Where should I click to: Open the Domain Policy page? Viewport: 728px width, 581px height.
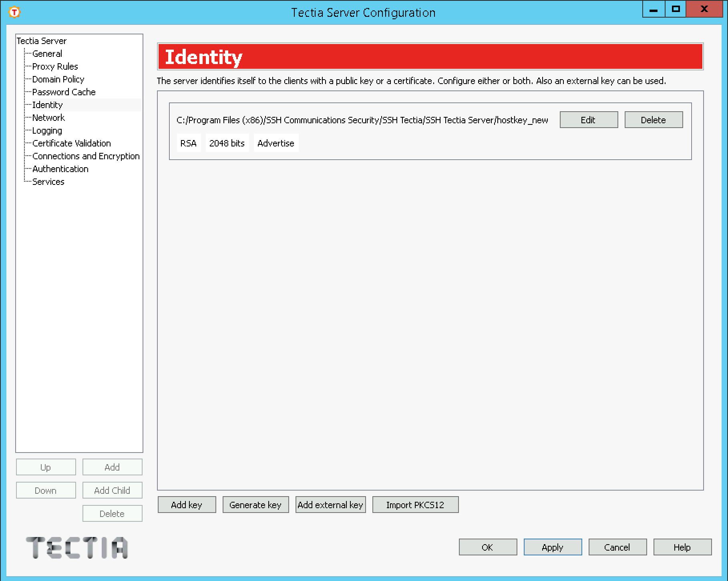click(58, 79)
